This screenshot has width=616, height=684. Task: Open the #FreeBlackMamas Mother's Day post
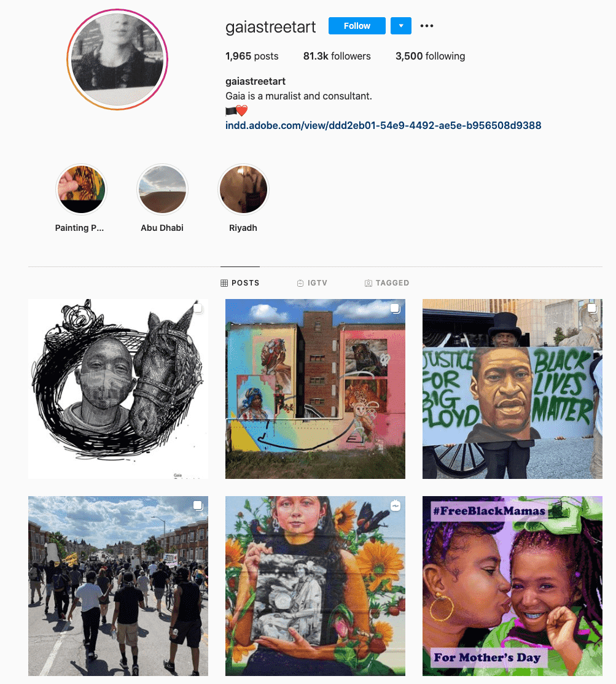512,586
